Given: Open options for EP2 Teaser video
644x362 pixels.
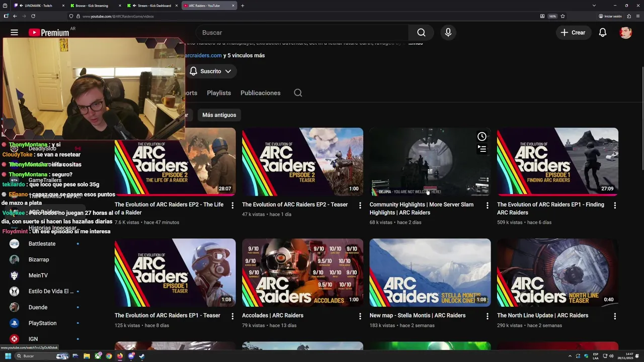Looking at the screenshot, I should (360, 205).
